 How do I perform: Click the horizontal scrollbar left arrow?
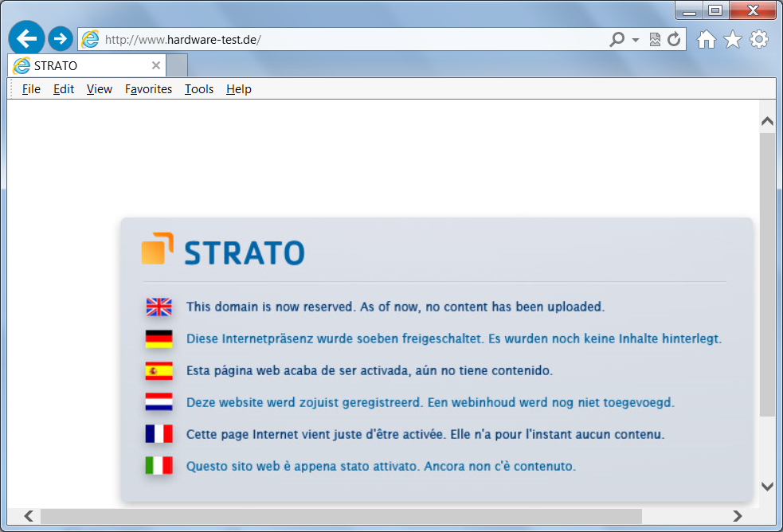click(29, 516)
